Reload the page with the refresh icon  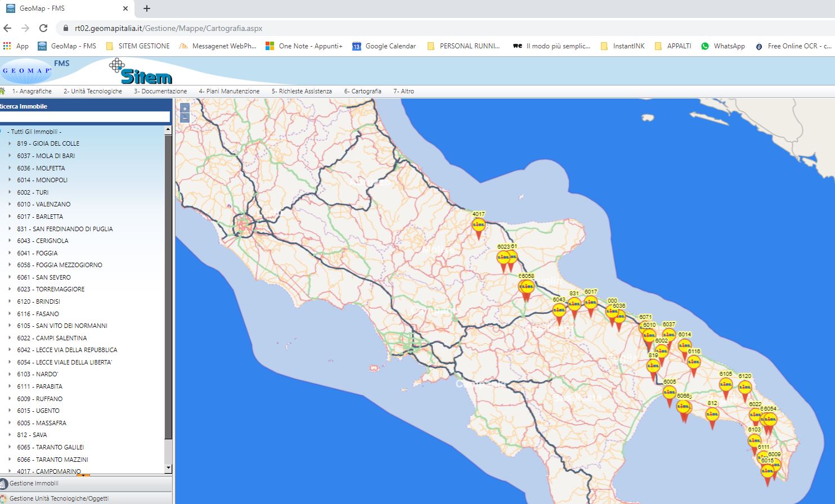tap(43, 28)
